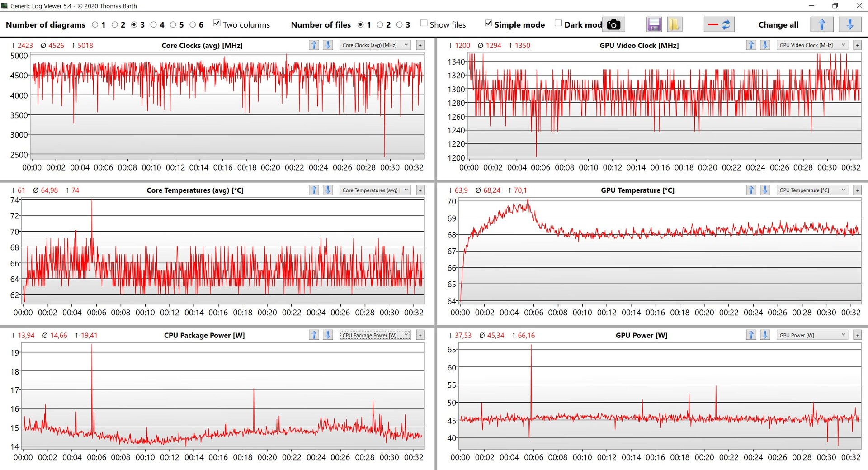Screen dimensions: 868x470
Task: Expand CPU Package Power sensor dropdown
Action: [x=375, y=335]
